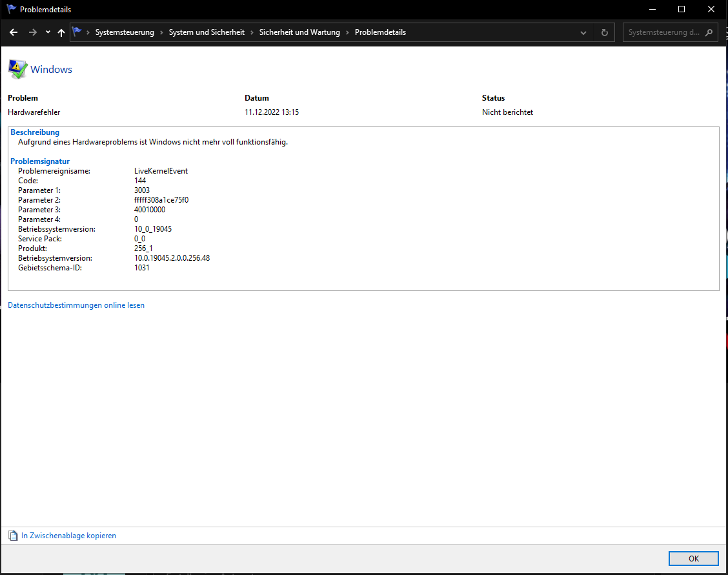Click the Windows heading text
Image resolution: width=728 pixels, height=575 pixels.
click(x=51, y=70)
